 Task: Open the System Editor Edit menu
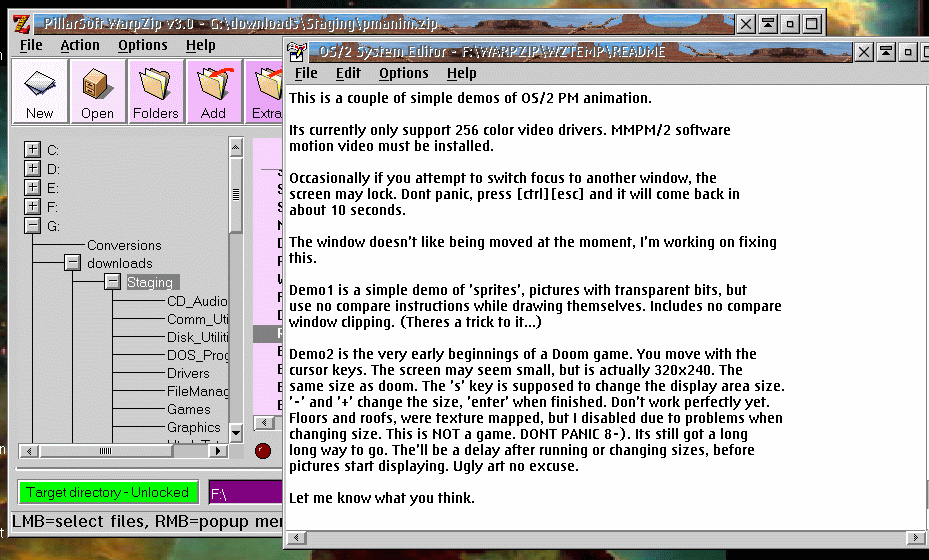click(348, 73)
